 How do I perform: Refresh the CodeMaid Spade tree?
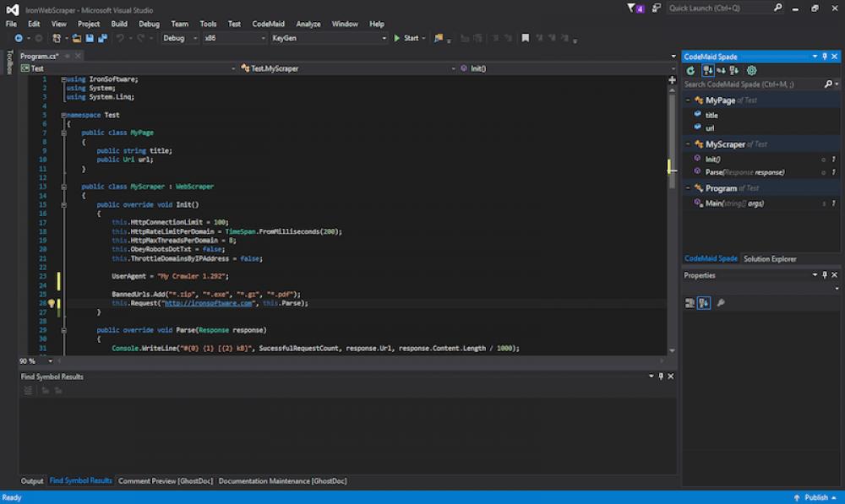click(690, 71)
